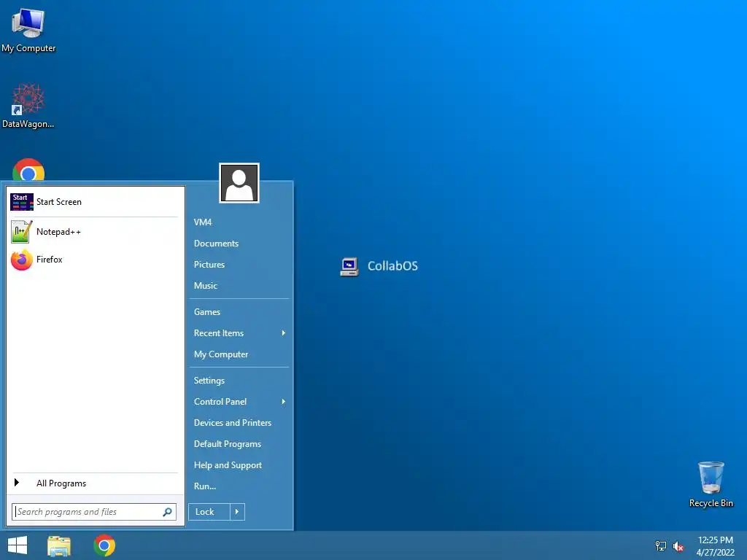Click the CollabOS computer logo icon
The height and width of the screenshot is (560, 747).
[349, 267]
